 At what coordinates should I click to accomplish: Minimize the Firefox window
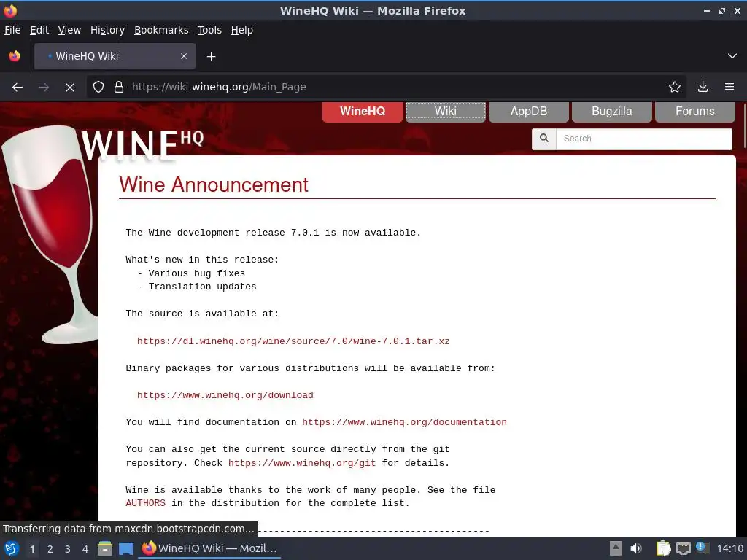(707, 10)
